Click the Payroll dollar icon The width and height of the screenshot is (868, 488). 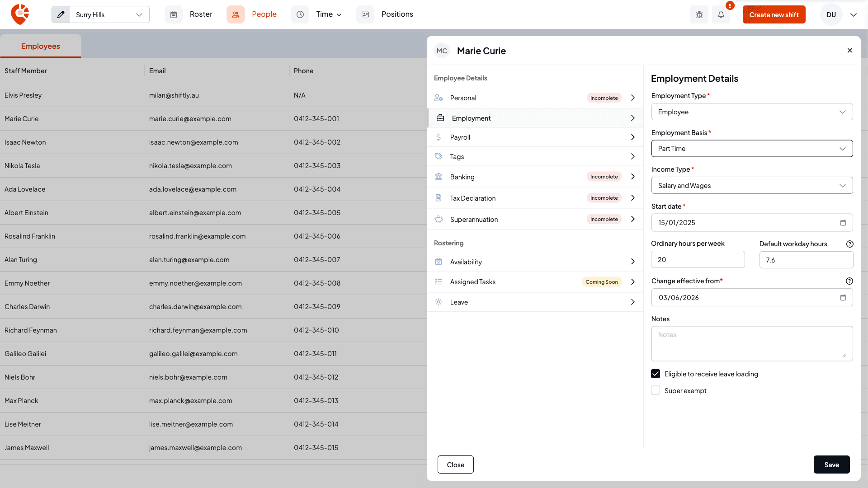click(x=439, y=137)
